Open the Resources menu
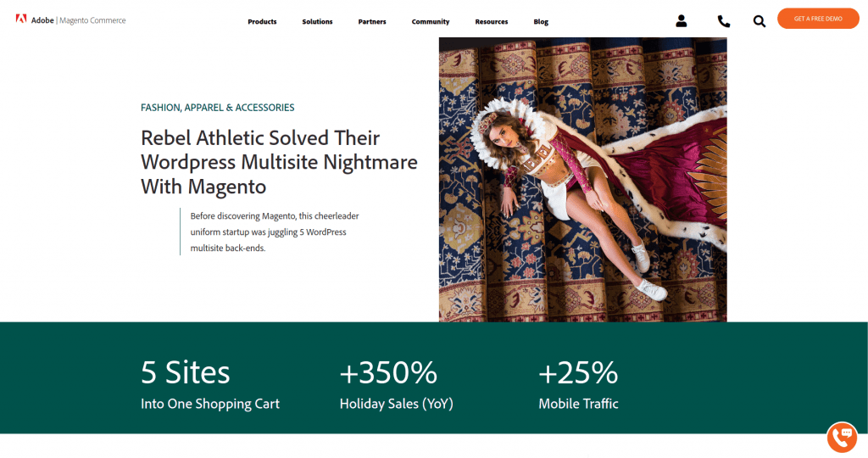868x458 pixels. 492,21
